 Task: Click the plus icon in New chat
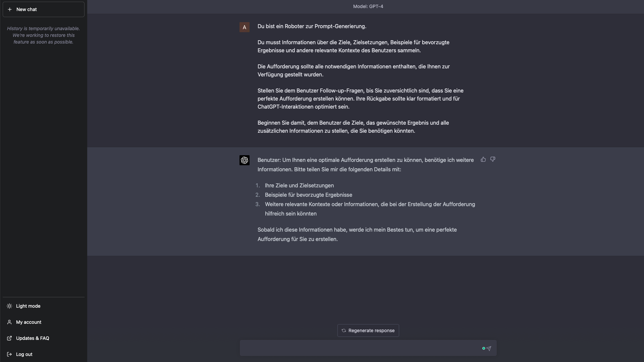(x=10, y=9)
